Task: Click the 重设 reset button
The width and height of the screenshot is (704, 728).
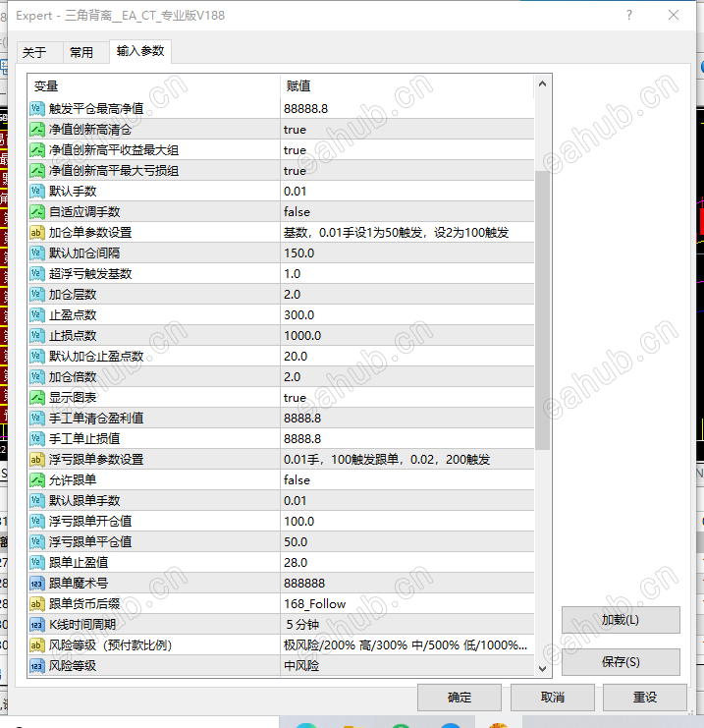Action: tap(645, 698)
